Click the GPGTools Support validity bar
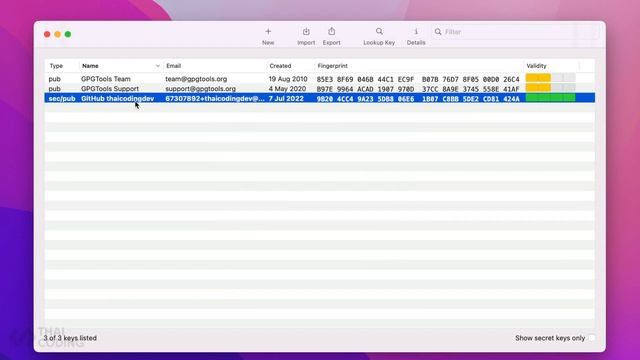 coord(551,87)
